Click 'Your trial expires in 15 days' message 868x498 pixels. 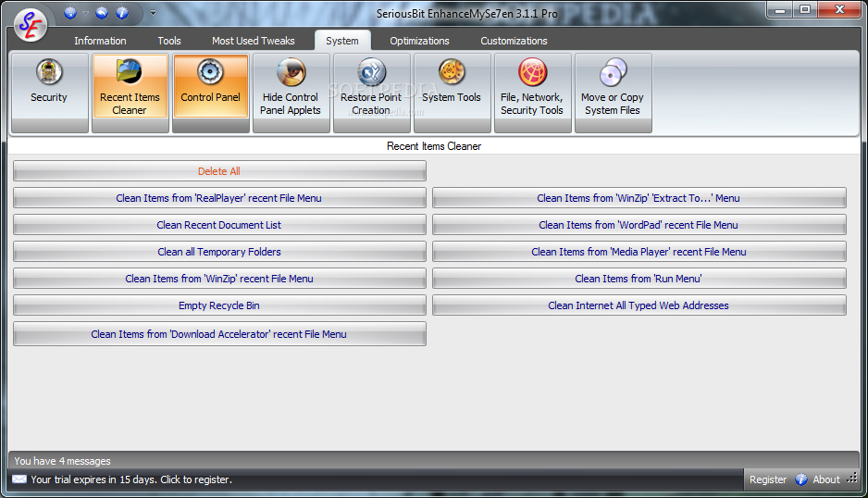[131, 479]
